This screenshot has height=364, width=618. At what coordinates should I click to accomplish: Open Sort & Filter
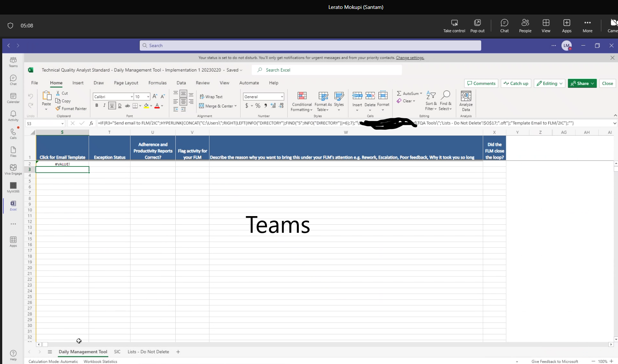(x=430, y=100)
